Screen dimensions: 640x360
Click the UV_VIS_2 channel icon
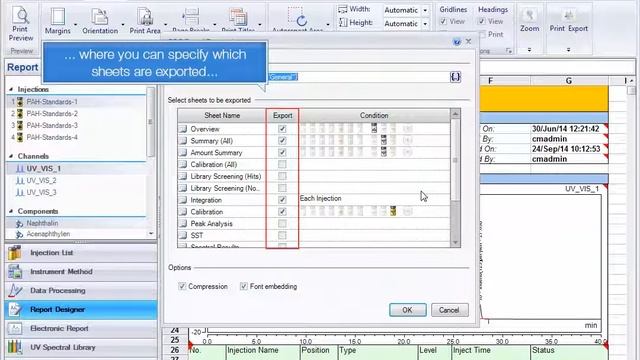click(20, 180)
